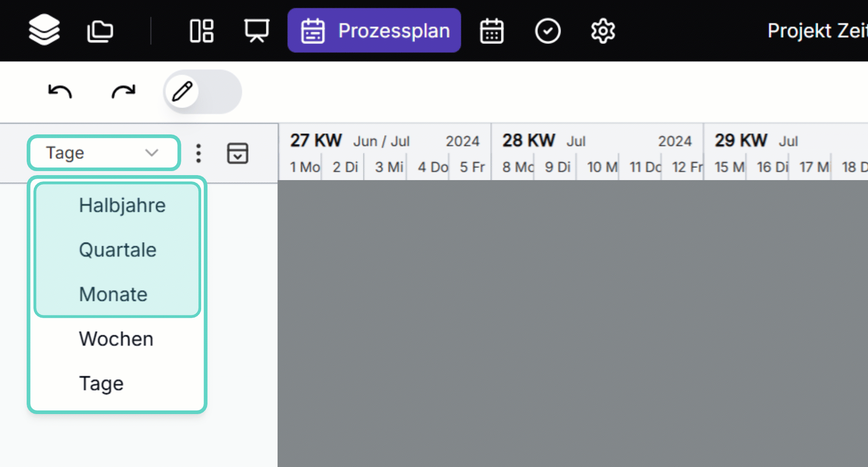The width and height of the screenshot is (868, 467).
Task: Click the collapse panel icon beside the dropdown
Action: (x=237, y=153)
